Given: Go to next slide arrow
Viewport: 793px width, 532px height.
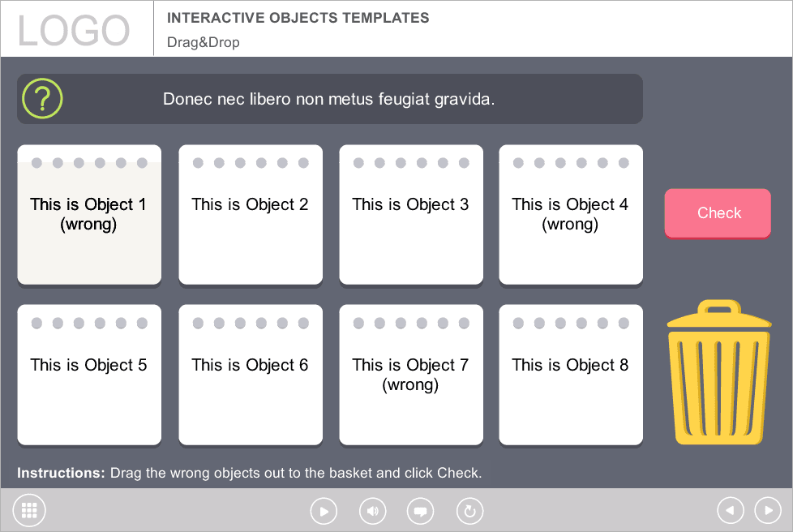Looking at the screenshot, I should pos(768,510).
